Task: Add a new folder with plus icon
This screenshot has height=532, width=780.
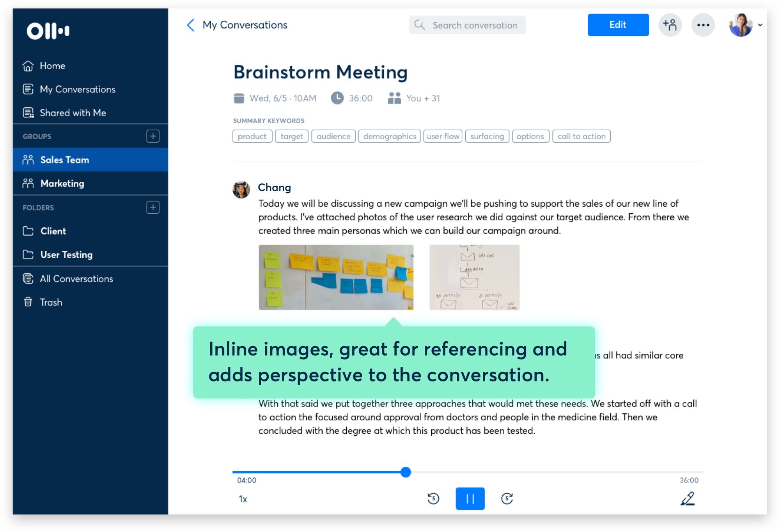Action: pos(152,207)
